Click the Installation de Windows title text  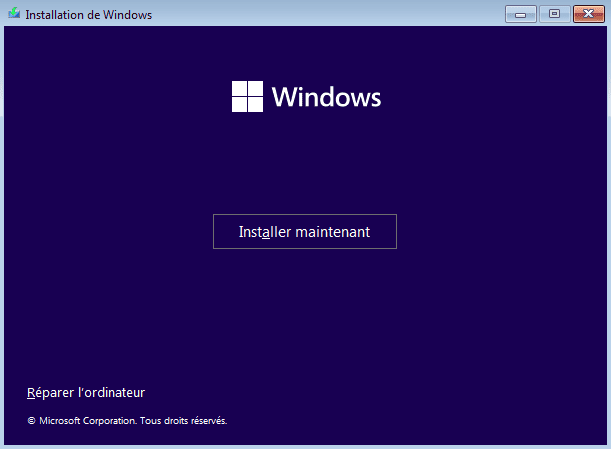coord(88,15)
